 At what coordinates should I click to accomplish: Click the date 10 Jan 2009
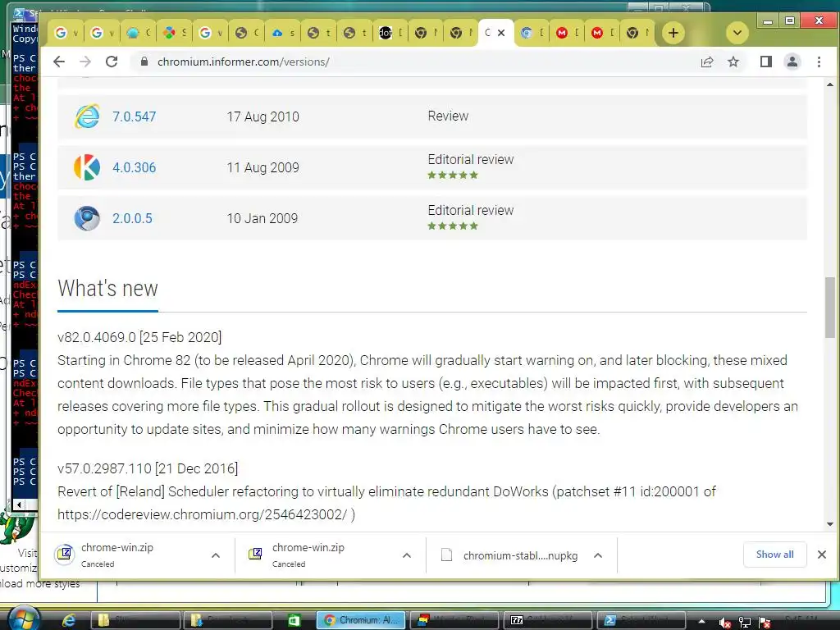262,218
